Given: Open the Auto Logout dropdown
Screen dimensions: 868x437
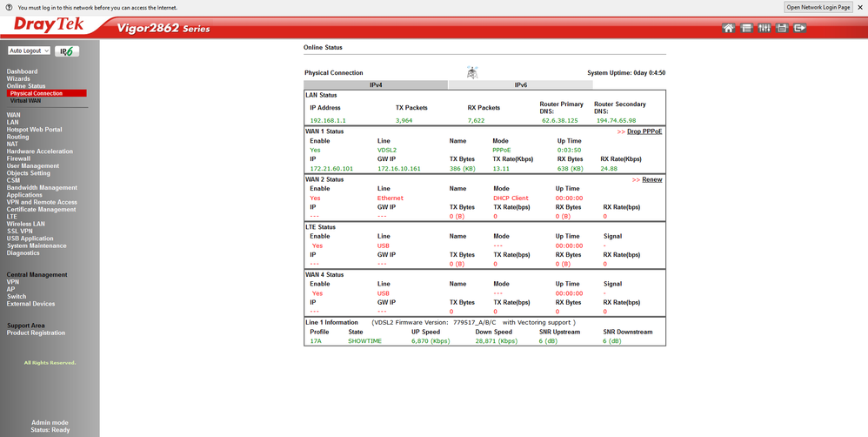Looking at the screenshot, I should coord(30,51).
